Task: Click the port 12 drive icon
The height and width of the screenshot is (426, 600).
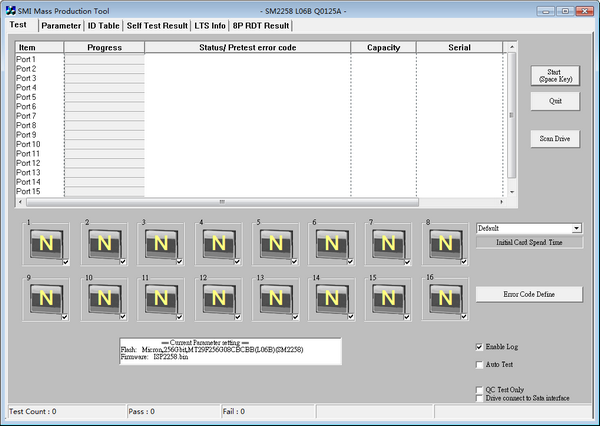Action: [216, 298]
